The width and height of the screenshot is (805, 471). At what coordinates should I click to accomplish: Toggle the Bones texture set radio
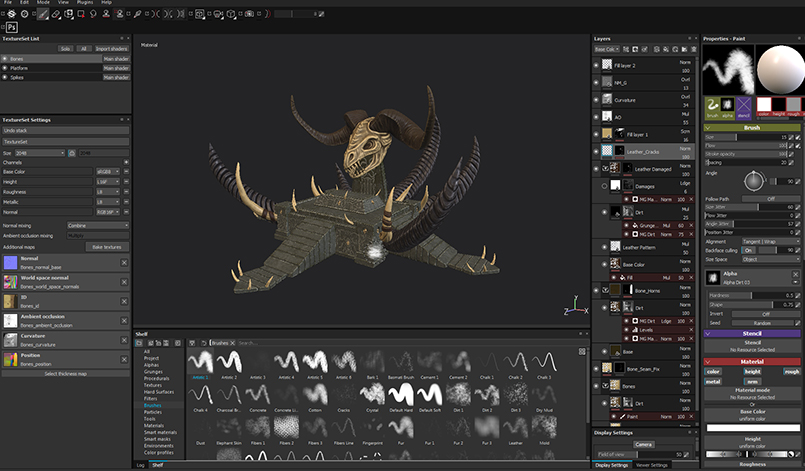pos(5,59)
